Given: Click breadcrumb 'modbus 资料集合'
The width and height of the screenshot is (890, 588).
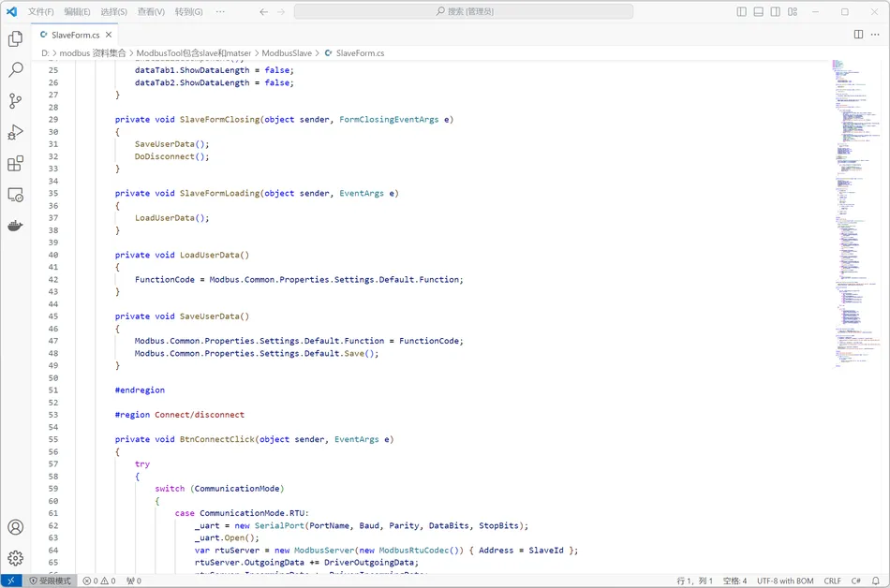Looking at the screenshot, I should (93, 52).
